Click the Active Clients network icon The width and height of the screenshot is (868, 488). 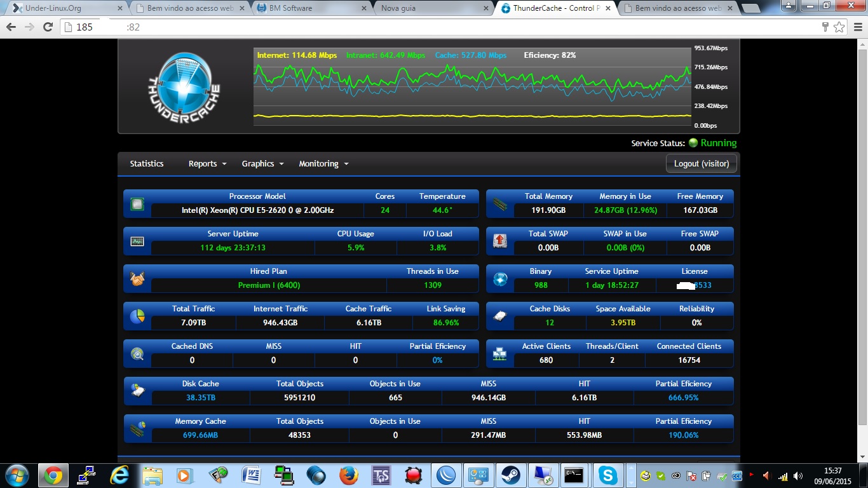click(500, 353)
